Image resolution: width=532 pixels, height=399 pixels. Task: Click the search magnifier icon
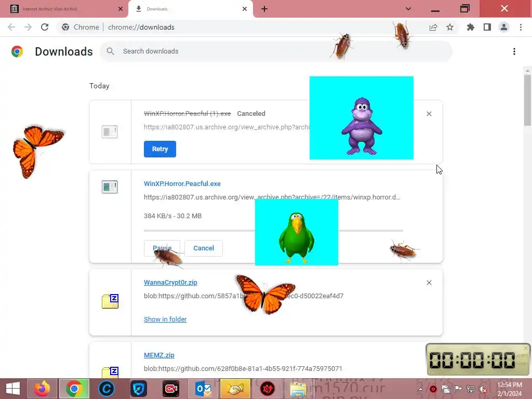[110, 51]
